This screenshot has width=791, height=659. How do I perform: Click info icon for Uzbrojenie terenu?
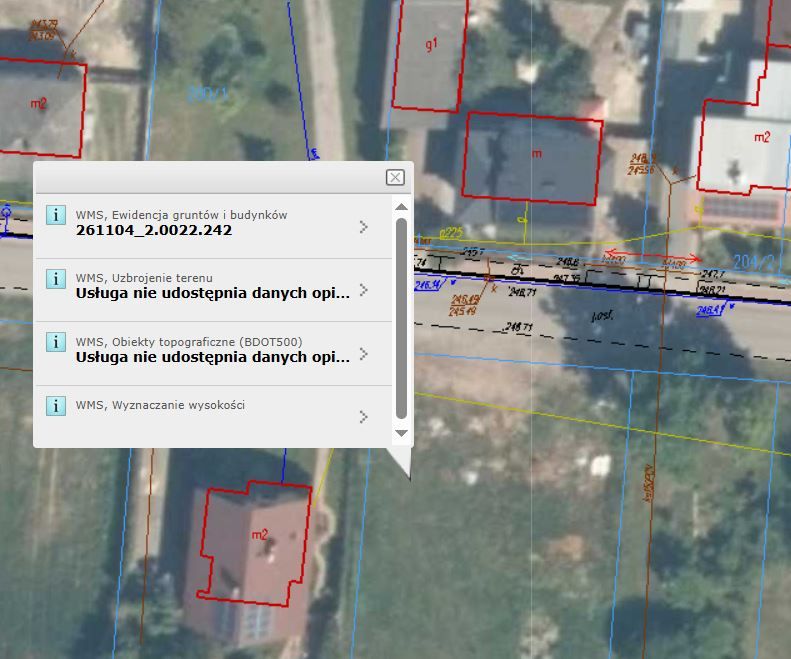point(56,279)
